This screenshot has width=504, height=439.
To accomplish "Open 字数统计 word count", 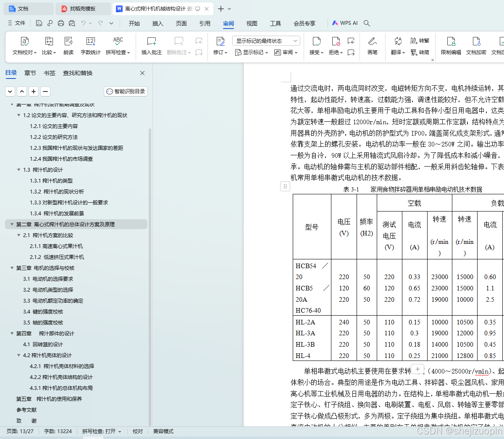I will click(91, 45).
